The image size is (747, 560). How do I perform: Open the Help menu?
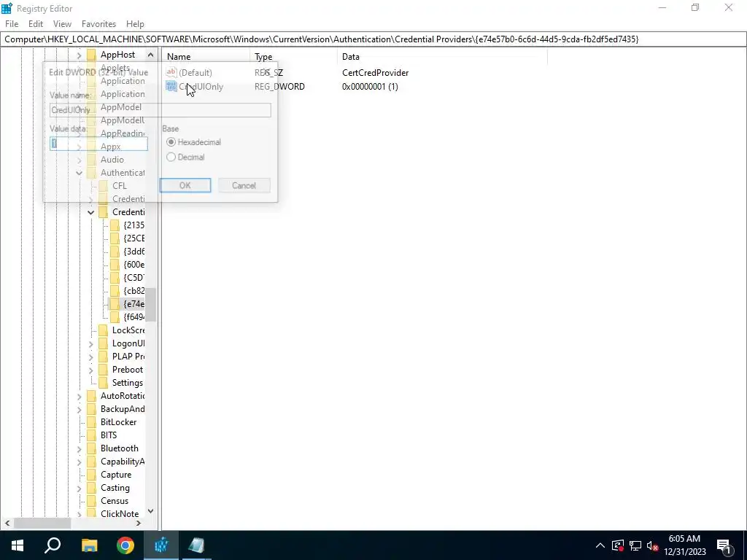coord(135,24)
